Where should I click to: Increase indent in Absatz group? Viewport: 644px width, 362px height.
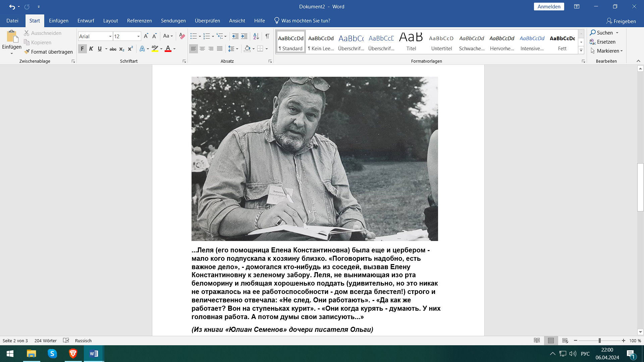click(244, 36)
